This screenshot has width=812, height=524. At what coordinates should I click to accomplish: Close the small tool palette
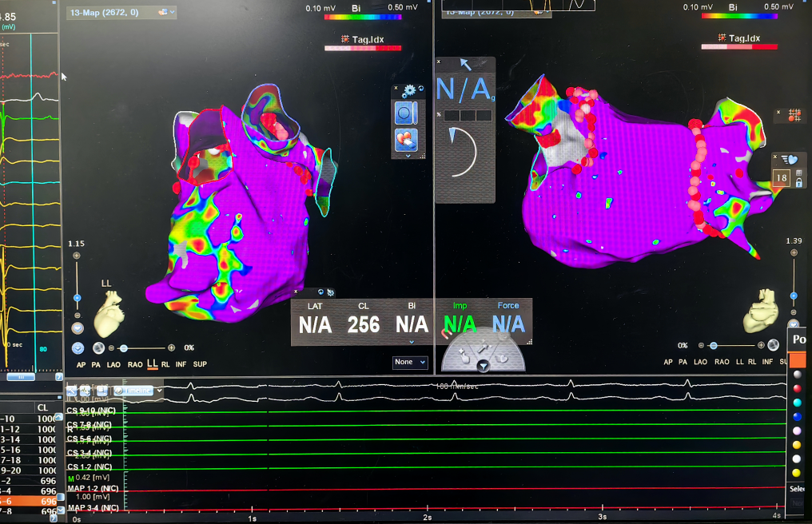click(396, 88)
